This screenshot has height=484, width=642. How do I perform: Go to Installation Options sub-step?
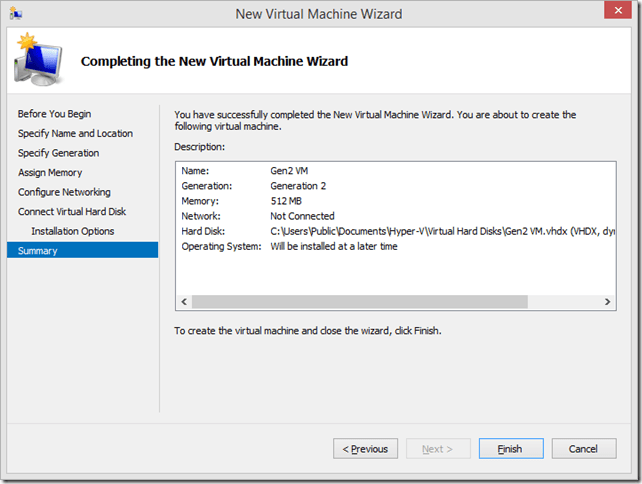pyautogui.click(x=72, y=231)
